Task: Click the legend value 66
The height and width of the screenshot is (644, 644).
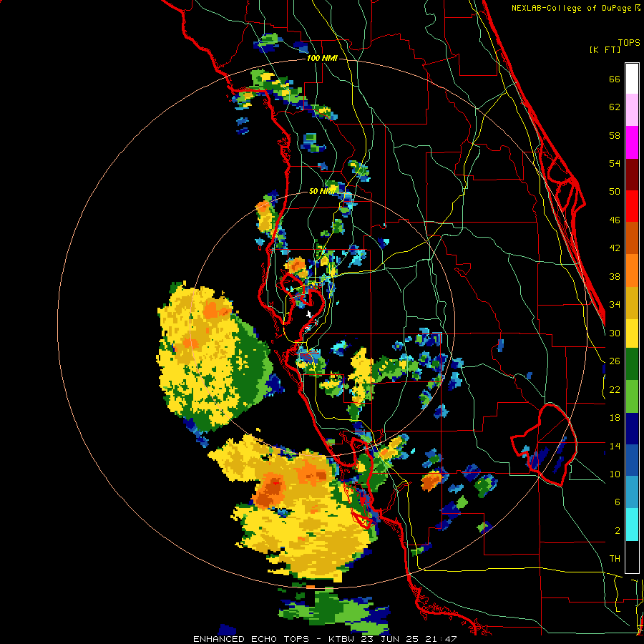Action: point(615,79)
